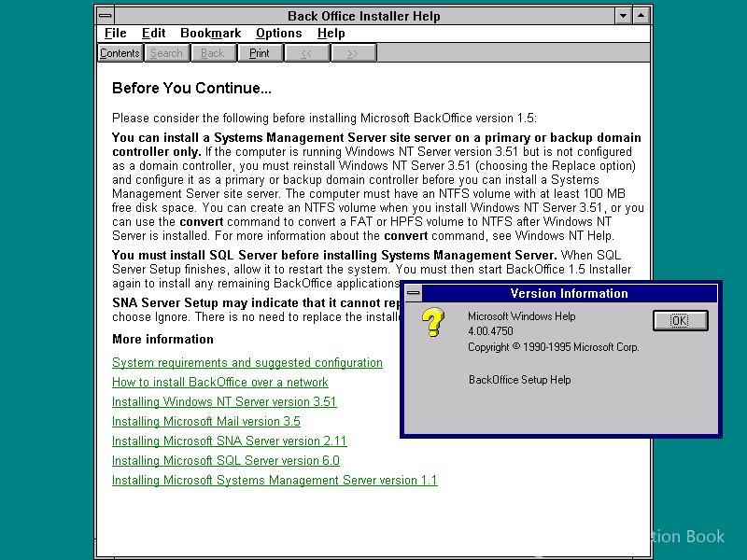Open Installing Microsoft SQL Server version 6.0 link
Screen dimensions: 747x560
[x=226, y=460]
